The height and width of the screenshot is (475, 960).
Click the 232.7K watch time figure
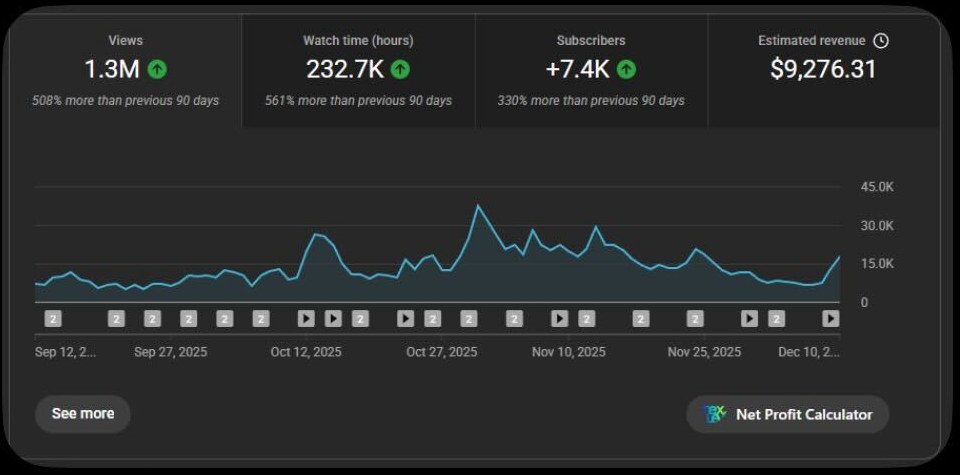[x=345, y=70]
